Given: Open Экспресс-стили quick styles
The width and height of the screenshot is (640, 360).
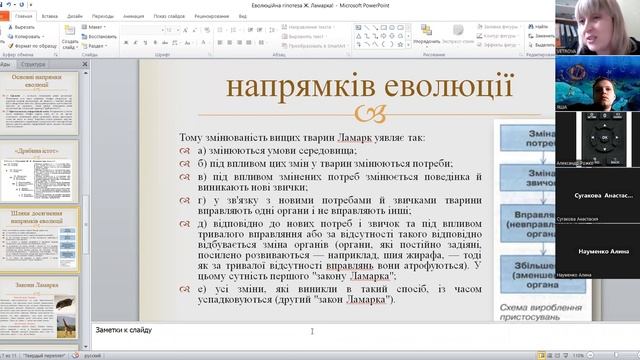Looking at the screenshot, I should [458, 35].
